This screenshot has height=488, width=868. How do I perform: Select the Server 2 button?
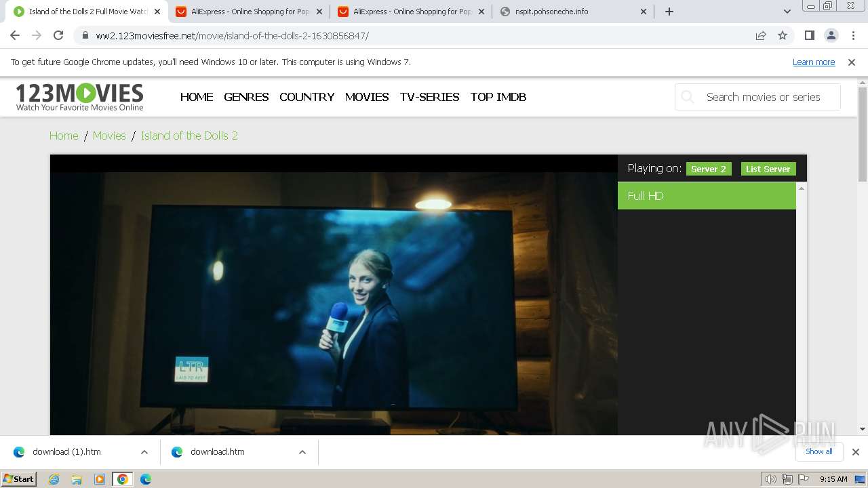709,169
